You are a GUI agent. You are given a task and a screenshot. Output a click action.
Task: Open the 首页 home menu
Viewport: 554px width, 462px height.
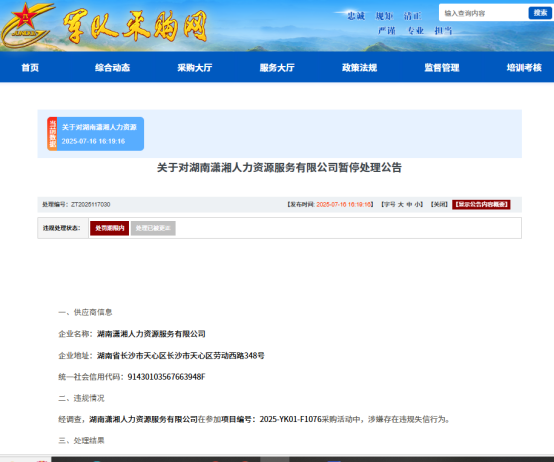coord(30,67)
